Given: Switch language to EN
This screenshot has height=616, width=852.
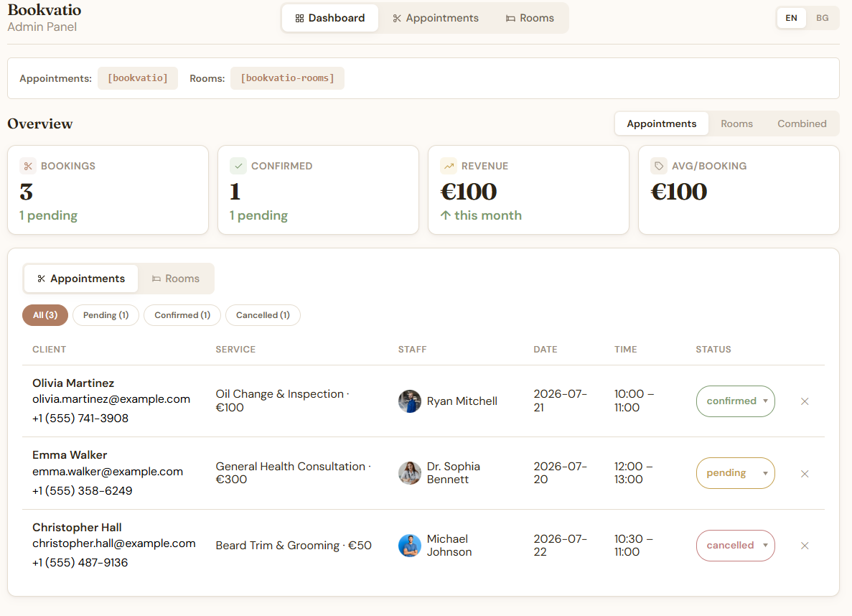Looking at the screenshot, I should click(x=791, y=18).
